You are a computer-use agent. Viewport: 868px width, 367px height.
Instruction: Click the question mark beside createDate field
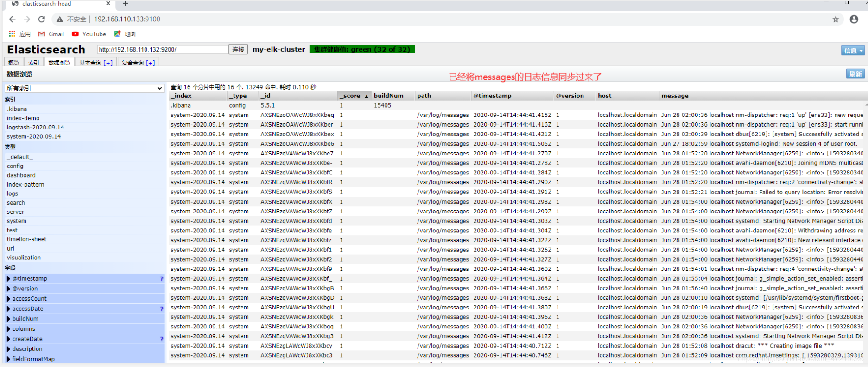click(161, 339)
